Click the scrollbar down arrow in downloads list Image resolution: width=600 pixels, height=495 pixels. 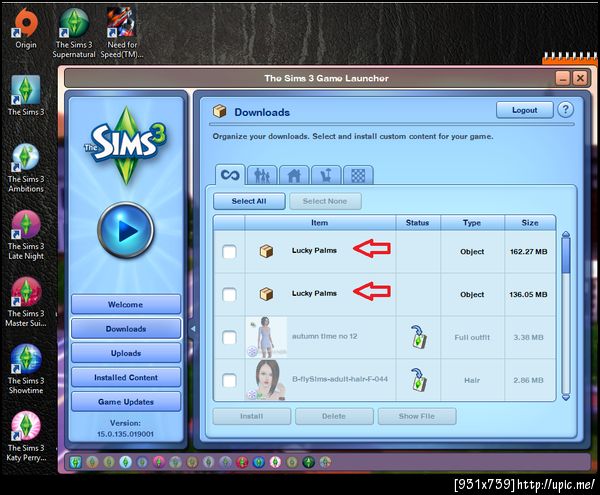click(566, 398)
